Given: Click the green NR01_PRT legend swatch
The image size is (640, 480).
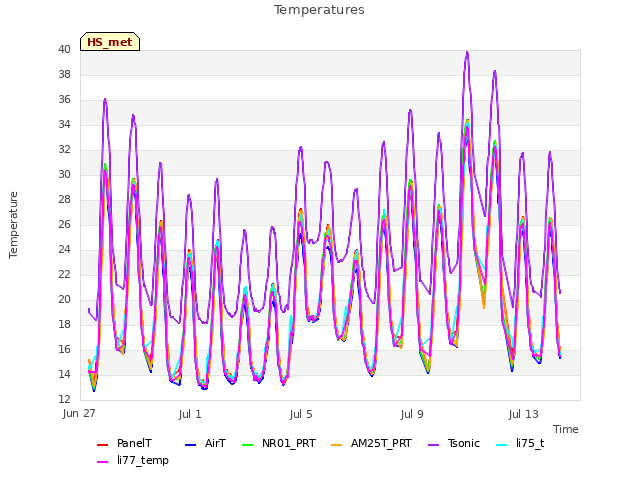Looking at the screenshot, I should click(x=247, y=444).
